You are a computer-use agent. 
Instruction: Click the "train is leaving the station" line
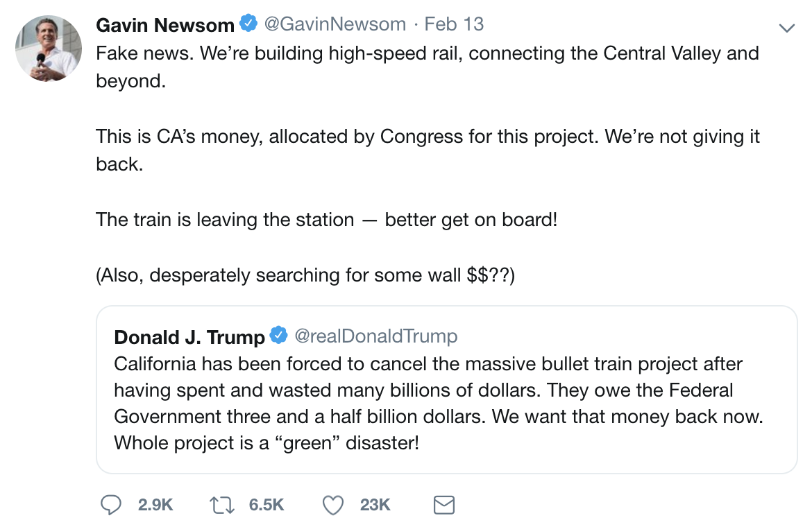click(x=326, y=220)
